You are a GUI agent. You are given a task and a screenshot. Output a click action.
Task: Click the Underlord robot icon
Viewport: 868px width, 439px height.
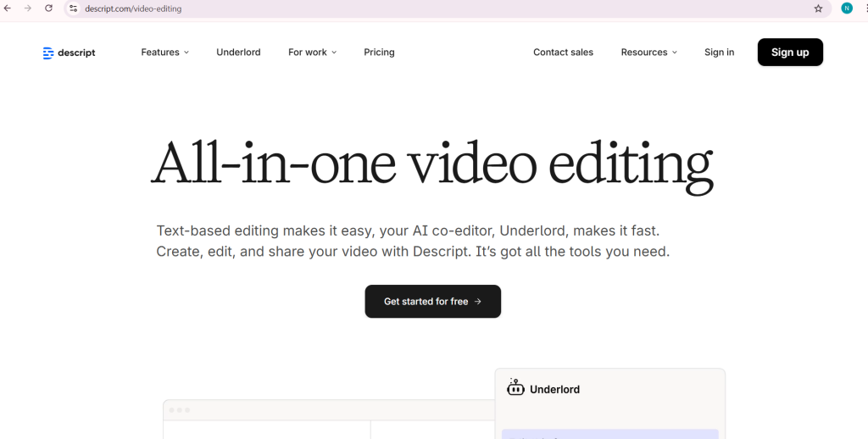515,388
